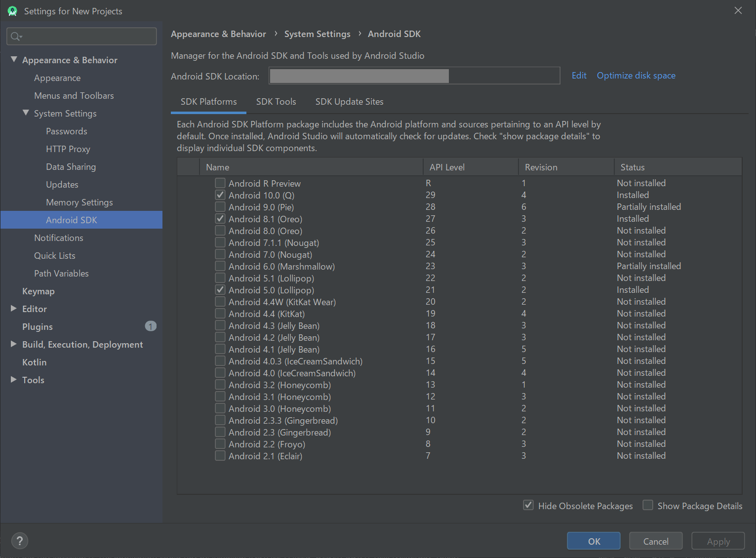Collapse the System Settings tree node
Screen dimensions: 756x558
tap(26, 113)
